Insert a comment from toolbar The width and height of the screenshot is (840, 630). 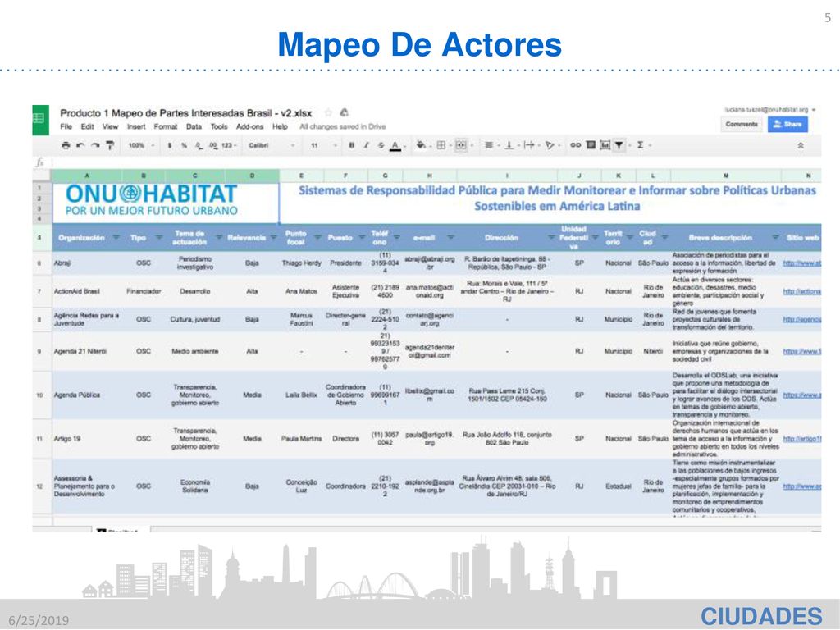(591, 145)
